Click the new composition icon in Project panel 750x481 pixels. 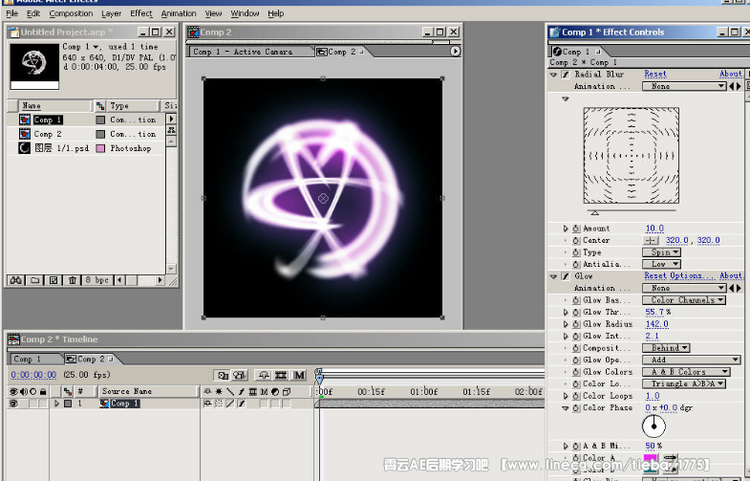click(x=53, y=280)
